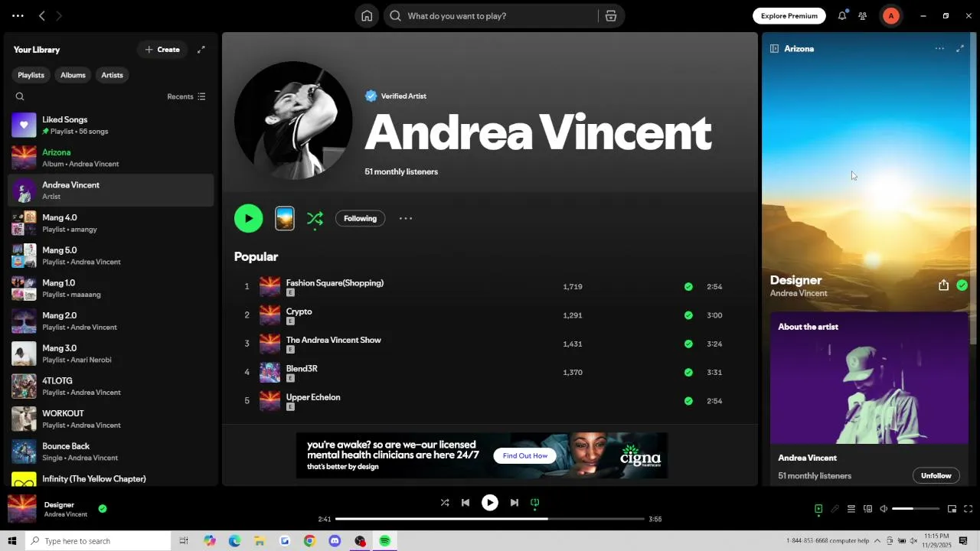Seek on the song progress bar
980x551 pixels.
pos(490,519)
